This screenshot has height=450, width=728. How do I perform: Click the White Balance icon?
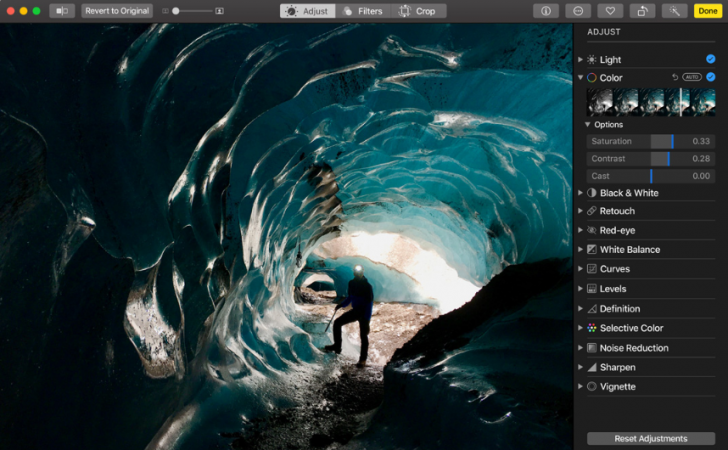[592, 249]
